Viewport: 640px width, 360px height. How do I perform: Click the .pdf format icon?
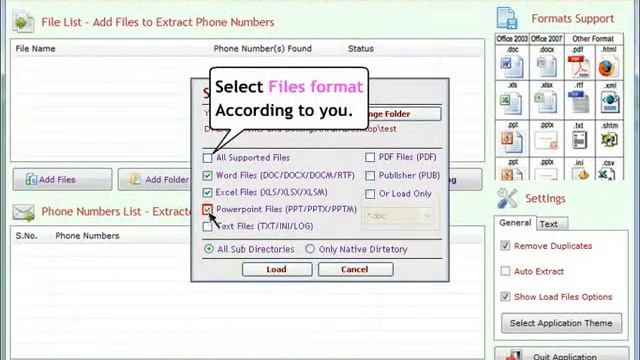(x=579, y=67)
